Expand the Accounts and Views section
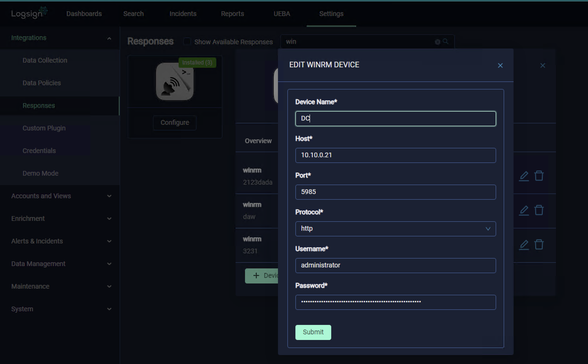 tap(109, 196)
